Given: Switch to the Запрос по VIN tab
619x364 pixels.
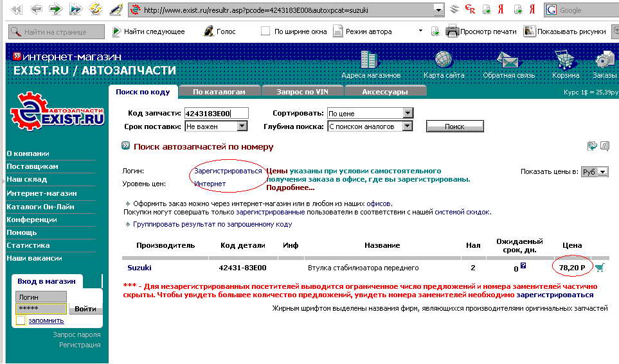Looking at the screenshot, I should tap(302, 92).
